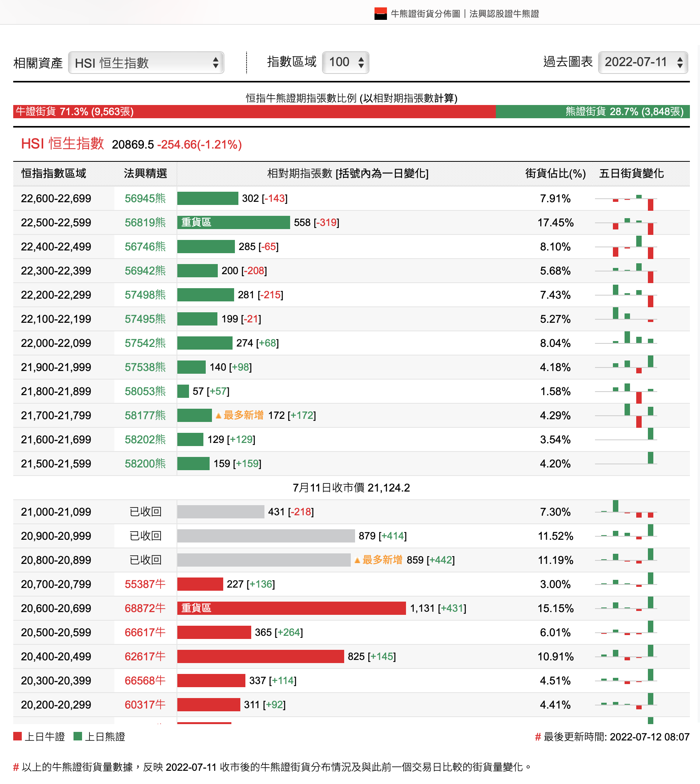This screenshot has height=784, width=700.
Task: Open bear warrant 56746熊 link
Action: [145, 247]
